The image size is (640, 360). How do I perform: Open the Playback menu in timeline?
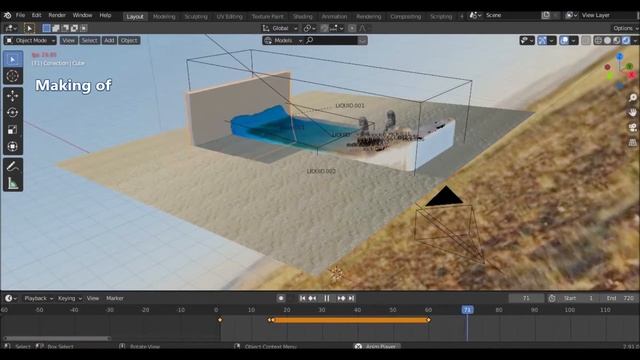pos(38,298)
